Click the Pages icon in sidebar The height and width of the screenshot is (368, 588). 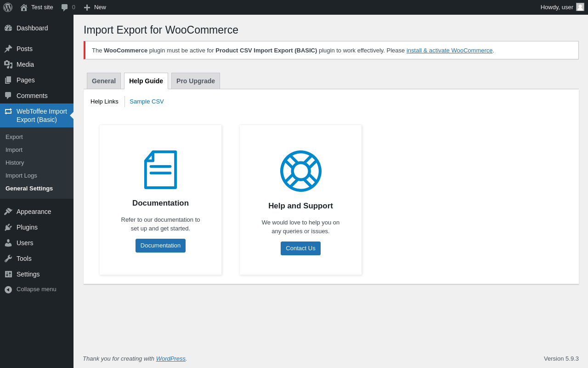pos(8,80)
